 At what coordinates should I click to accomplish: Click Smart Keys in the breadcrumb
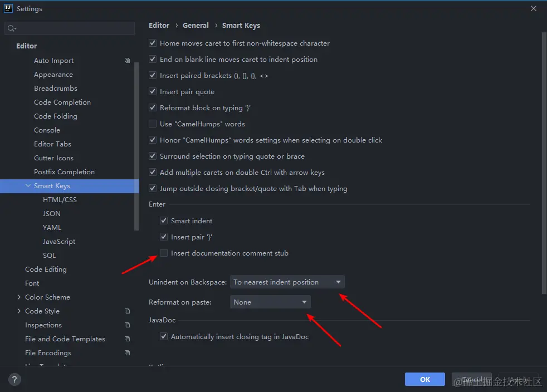click(x=241, y=26)
